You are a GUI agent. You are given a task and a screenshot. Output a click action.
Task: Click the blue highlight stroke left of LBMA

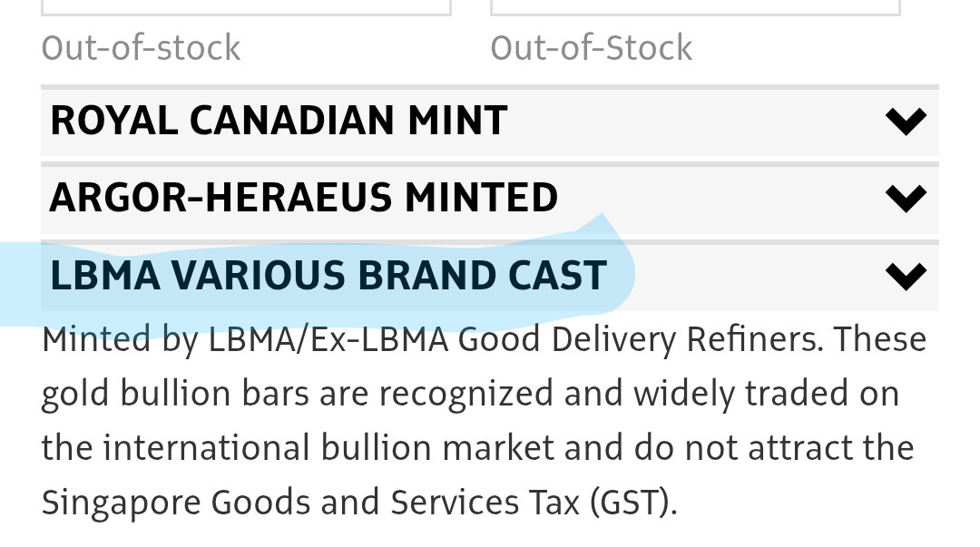(20, 283)
